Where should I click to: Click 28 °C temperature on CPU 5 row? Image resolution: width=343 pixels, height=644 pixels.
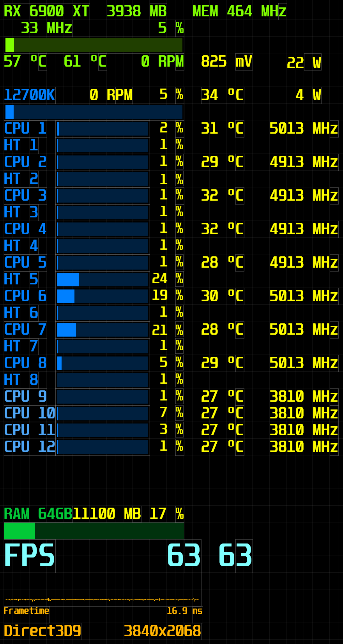tap(223, 263)
